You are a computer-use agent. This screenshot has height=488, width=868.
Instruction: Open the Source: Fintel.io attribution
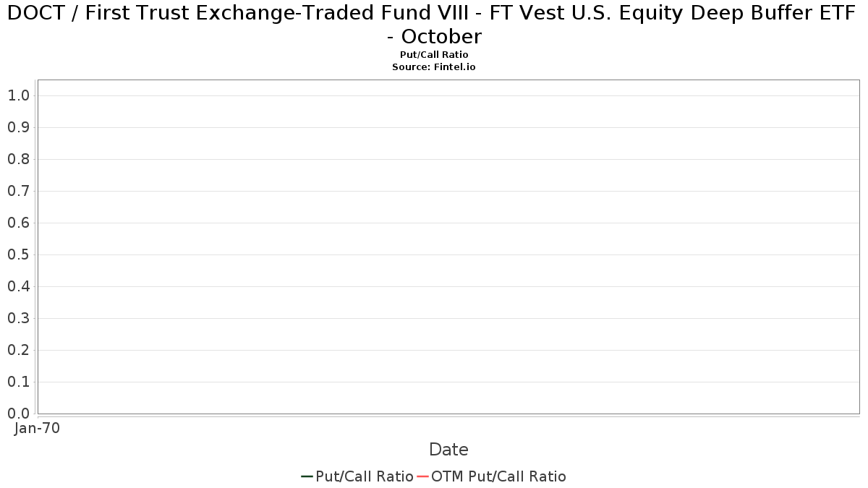pos(434,67)
